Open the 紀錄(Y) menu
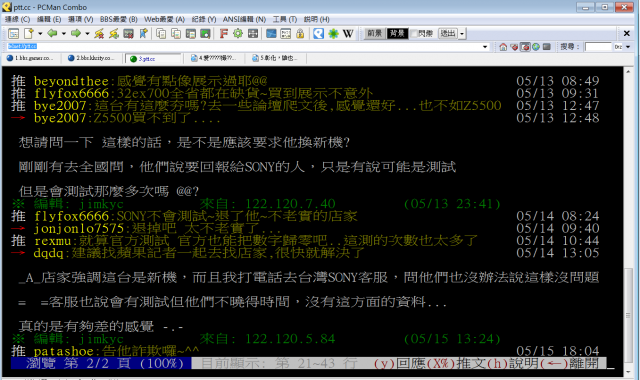The height and width of the screenshot is (380, 640). point(204,19)
